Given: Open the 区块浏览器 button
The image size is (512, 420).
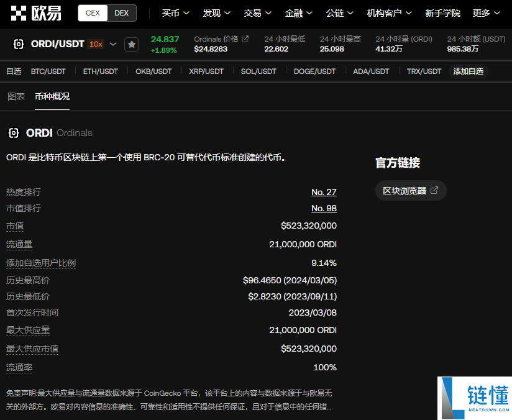Looking at the screenshot, I should 411,190.
